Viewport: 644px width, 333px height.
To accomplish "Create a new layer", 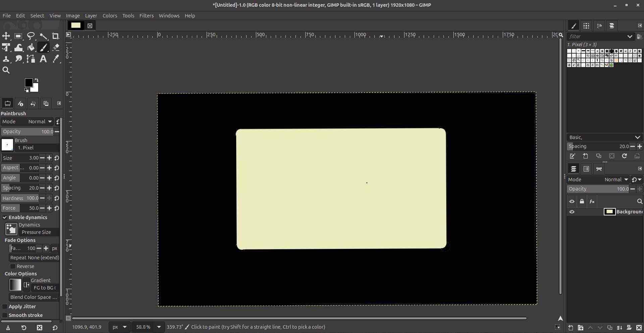I will point(571,328).
